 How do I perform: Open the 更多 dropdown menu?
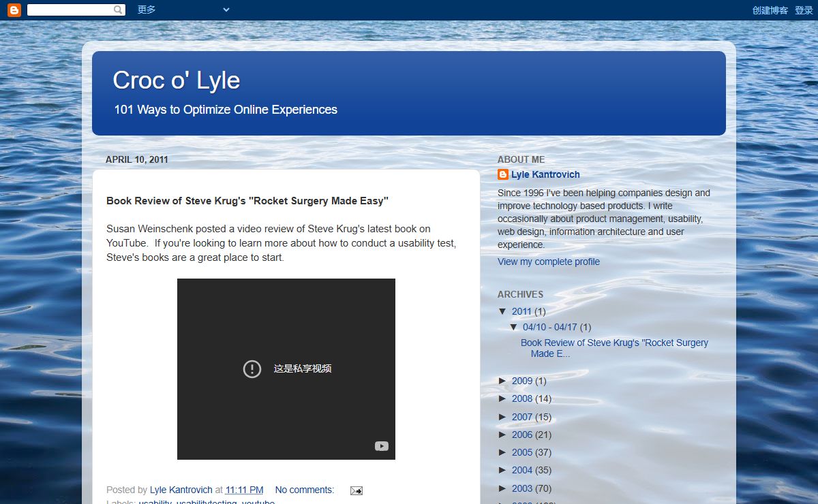[x=183, y=10]
